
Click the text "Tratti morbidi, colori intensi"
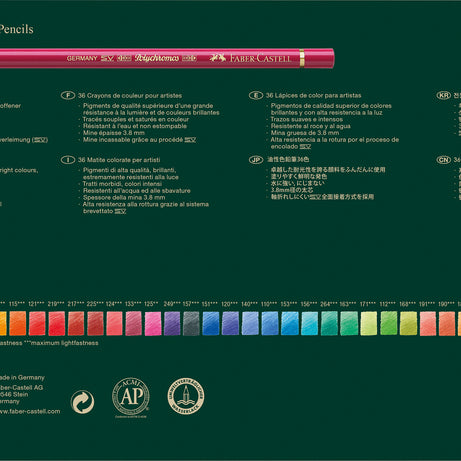(x=122, y=184)
